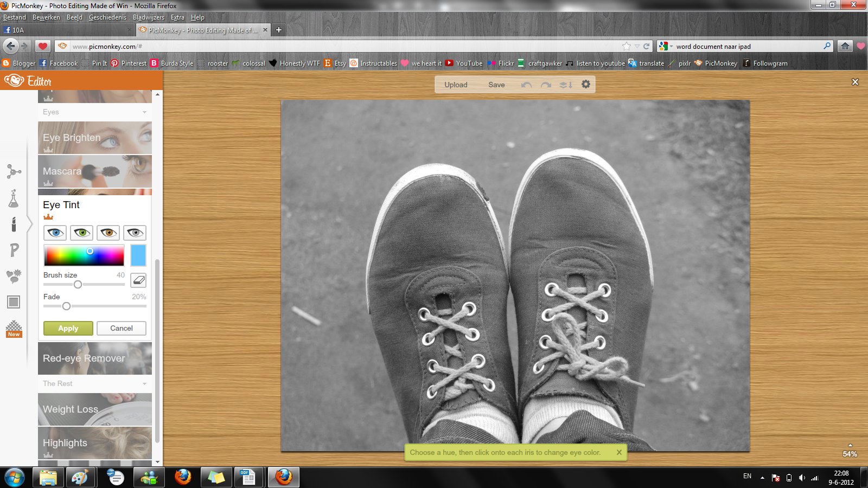Image resolution: width=868 pixels, height=488 pixels.
Task: Open the Bestand menu
Action: pos(15,17)
